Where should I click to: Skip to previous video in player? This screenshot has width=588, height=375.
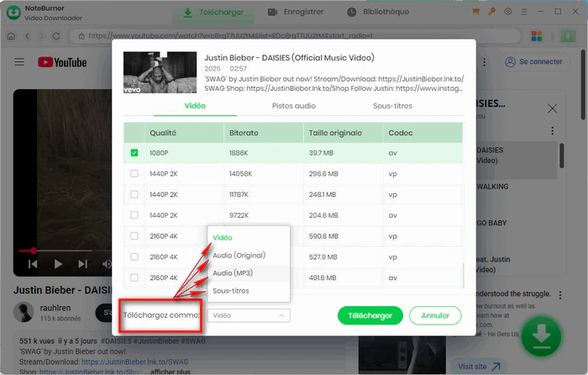(x=33, y=264)
